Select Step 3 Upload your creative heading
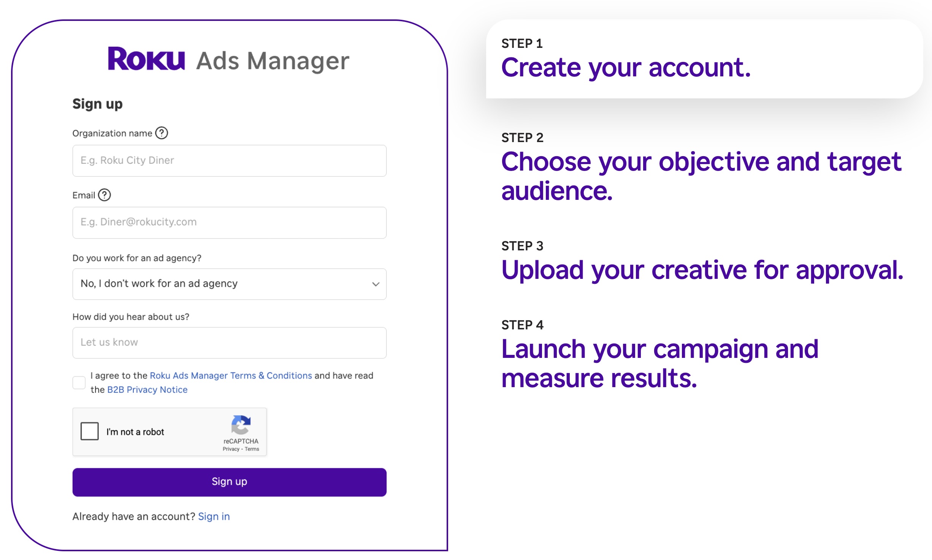 coord(702,270)
